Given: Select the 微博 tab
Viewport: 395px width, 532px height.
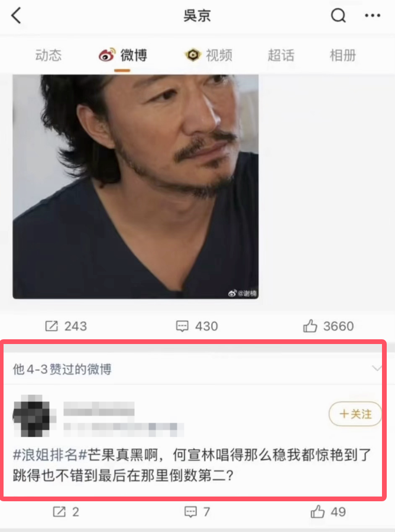Looking at the screenshot, I should [x=122, y=56].
